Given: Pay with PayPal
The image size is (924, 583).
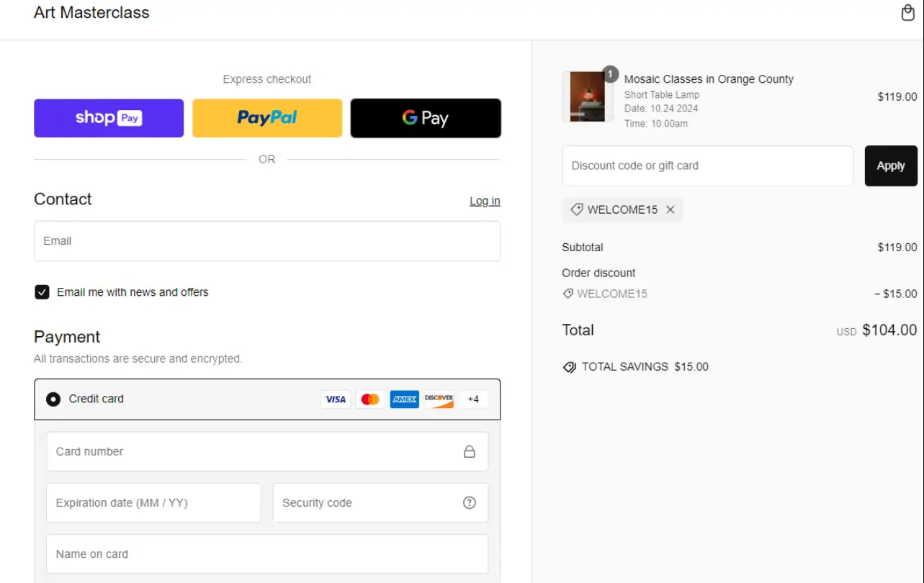Looking at the screenshot, I should [267, 118].
